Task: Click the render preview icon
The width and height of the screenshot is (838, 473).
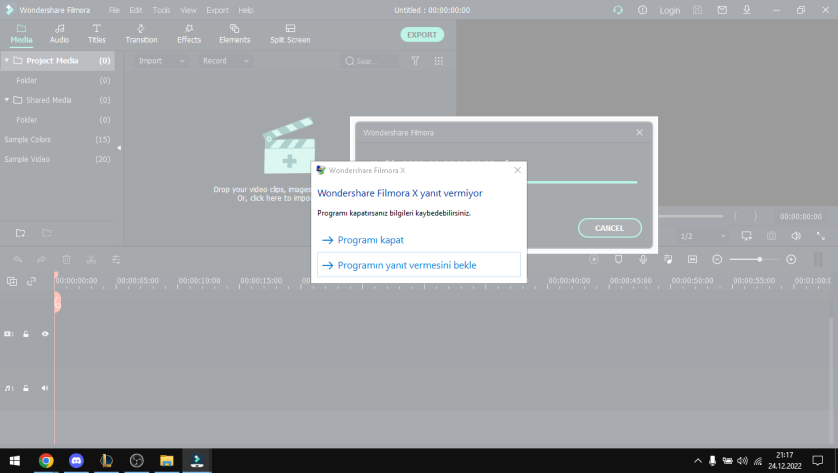Action: (594, 259)
